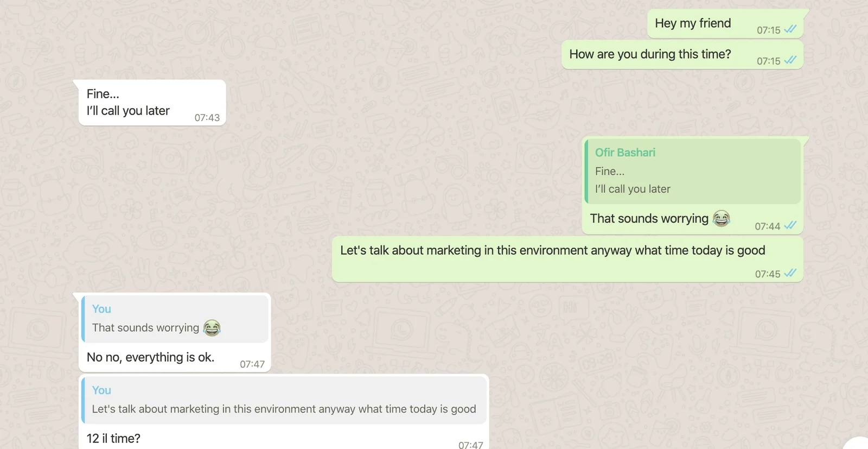Click 07:43 timestamp on received message
868x449 pixels.
207,118
